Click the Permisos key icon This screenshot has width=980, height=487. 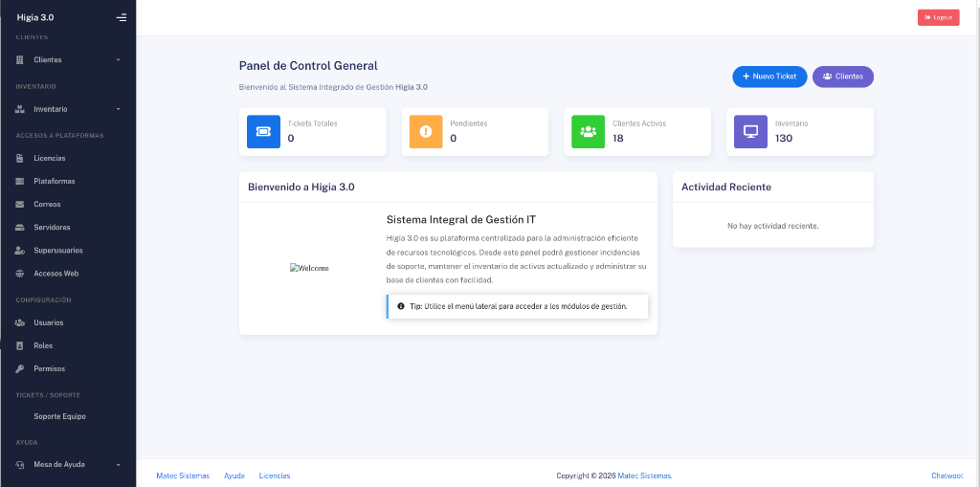(x=20, y=368)
